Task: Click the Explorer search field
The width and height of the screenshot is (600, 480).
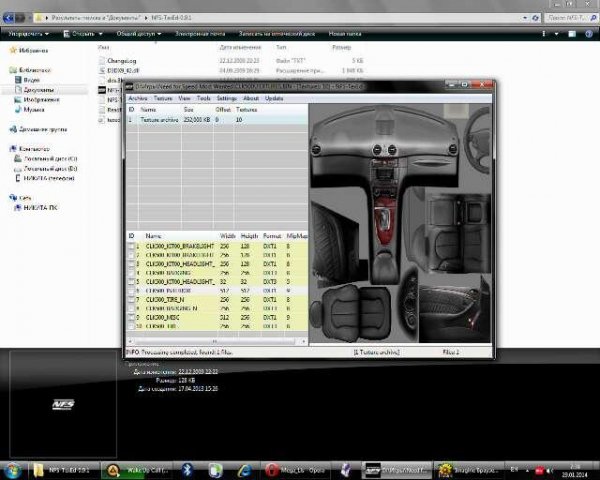Action: (570, 18)
